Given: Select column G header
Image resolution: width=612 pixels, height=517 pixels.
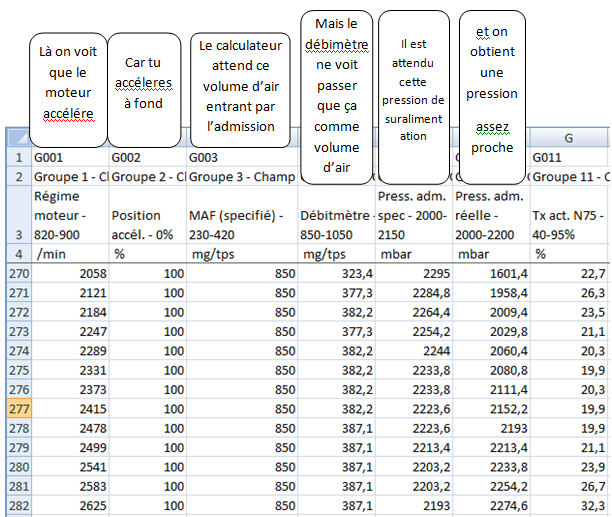Looking at the screenshot, I should click(x=569, y=138).
